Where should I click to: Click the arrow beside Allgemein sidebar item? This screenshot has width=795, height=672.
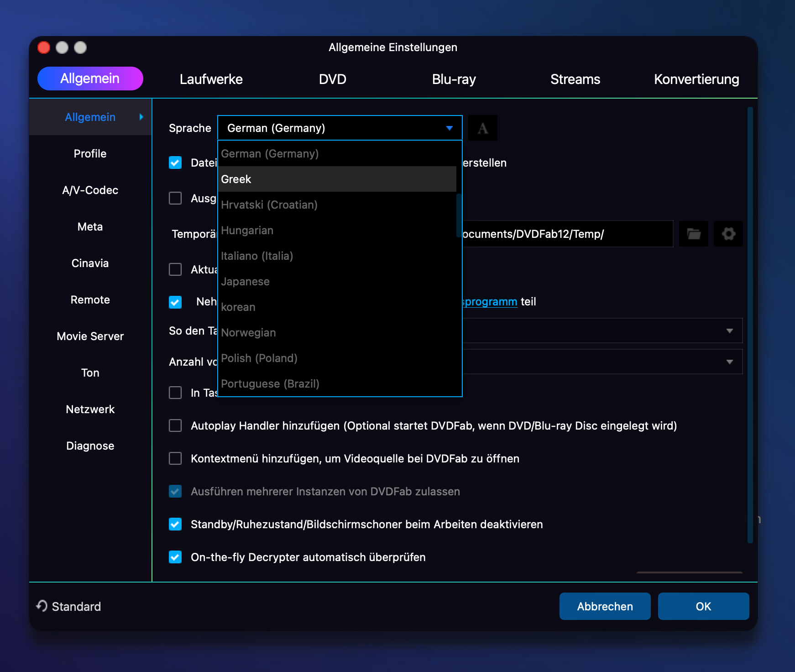[141, 117]
